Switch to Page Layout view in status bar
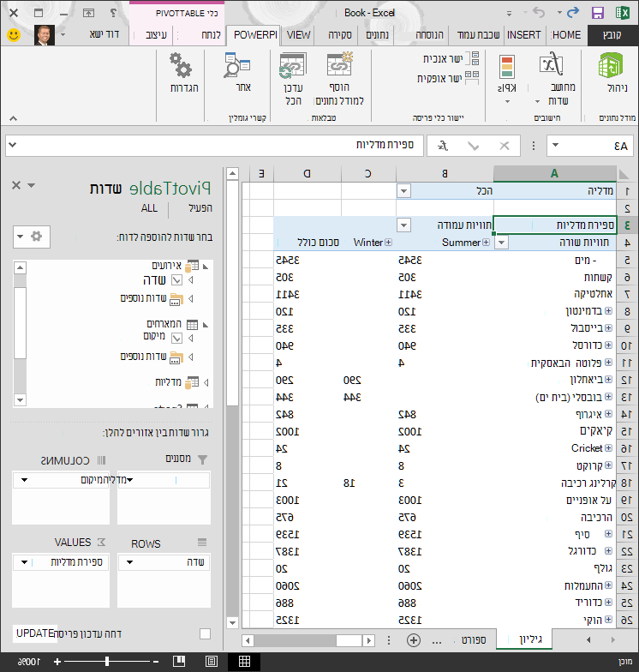Image resolution: width=639 pixels, height=672 pixels. click(x=212, y=662)
